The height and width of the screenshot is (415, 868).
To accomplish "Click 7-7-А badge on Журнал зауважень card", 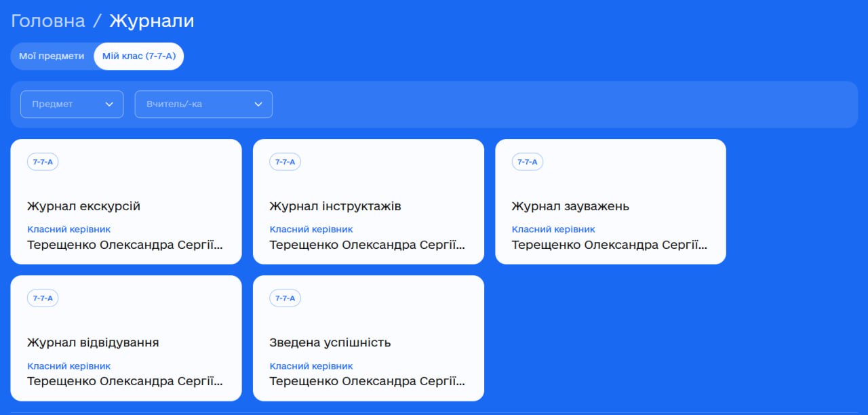I will click(527, 162).
